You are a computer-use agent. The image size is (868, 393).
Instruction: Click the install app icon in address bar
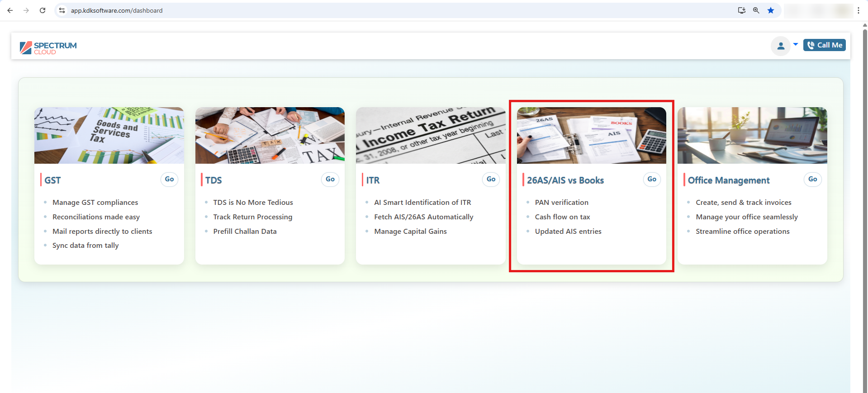741,10
